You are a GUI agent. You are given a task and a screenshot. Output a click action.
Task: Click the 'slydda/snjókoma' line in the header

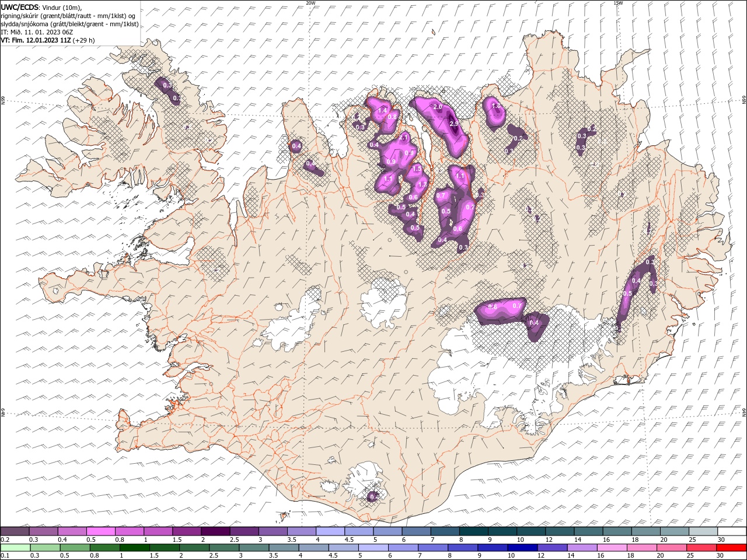(69, 24)
